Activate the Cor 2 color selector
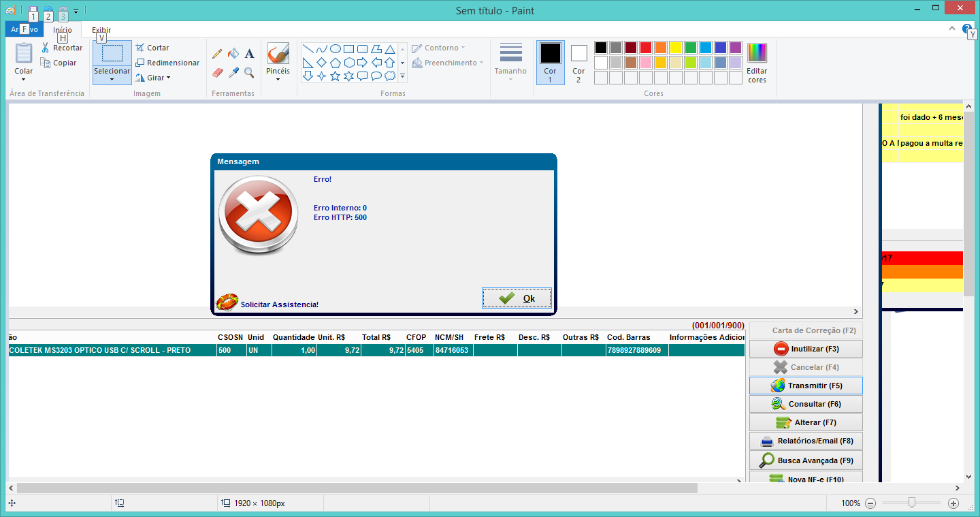Image resolution: width=980 pixels, height=517 pixels. pos(578,63)
